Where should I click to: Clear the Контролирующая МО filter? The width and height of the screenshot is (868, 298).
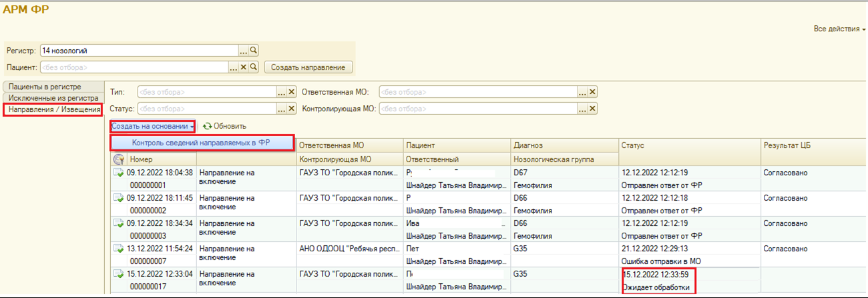pyautogui.click(x=592, y=109)
